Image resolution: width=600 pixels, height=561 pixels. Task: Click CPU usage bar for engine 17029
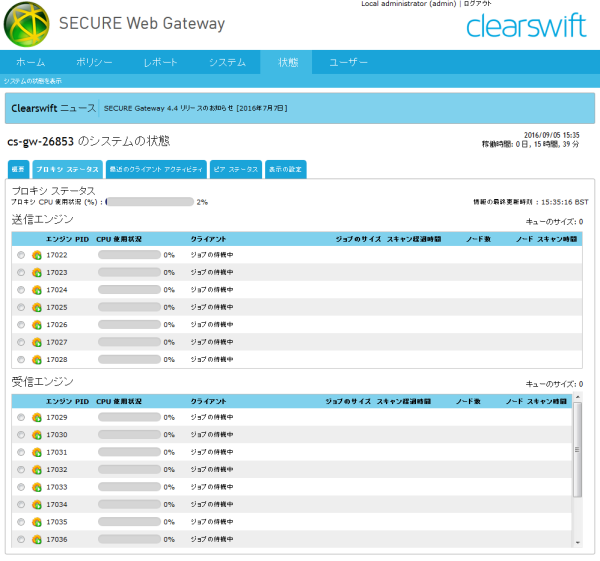coord(129,417)
